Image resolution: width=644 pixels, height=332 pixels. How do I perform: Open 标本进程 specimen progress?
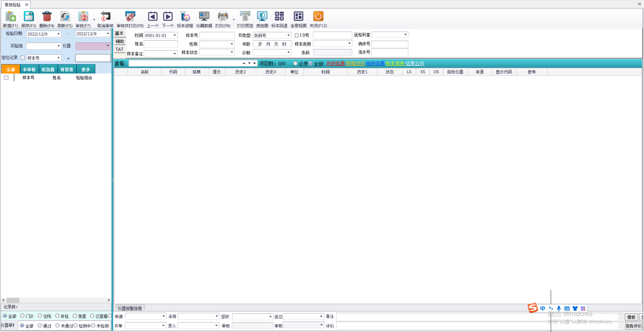(x=185, y=16)
